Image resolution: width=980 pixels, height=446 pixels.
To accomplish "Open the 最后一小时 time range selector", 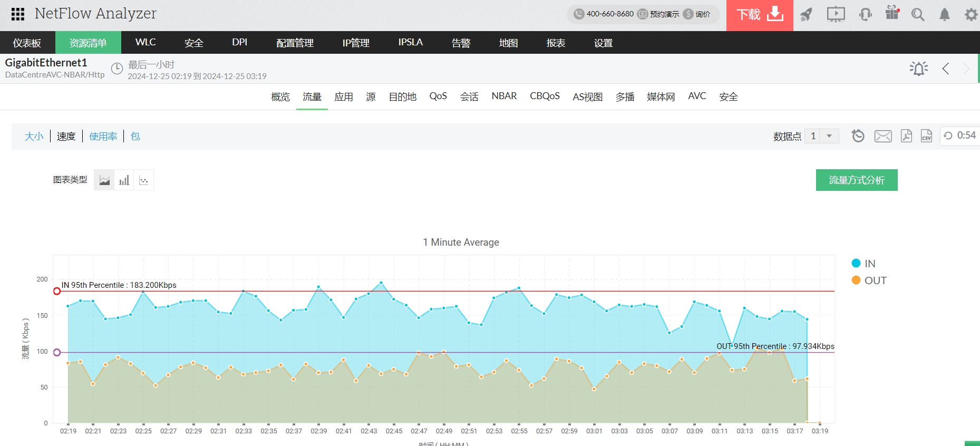I will (151, 65).
